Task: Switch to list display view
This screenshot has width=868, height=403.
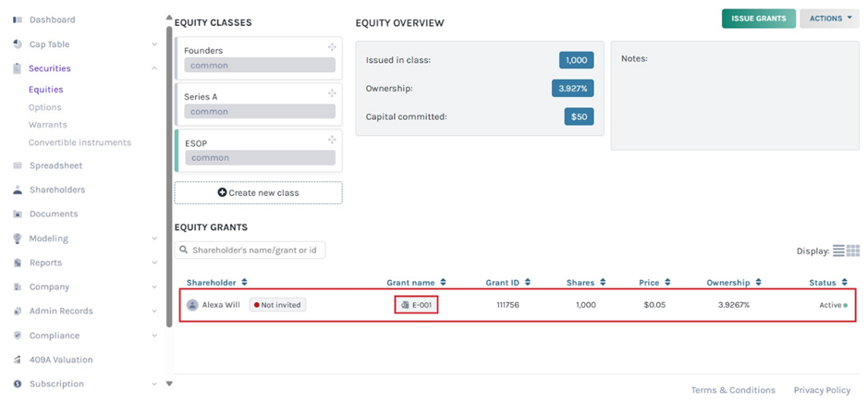Action: (838, 250)
